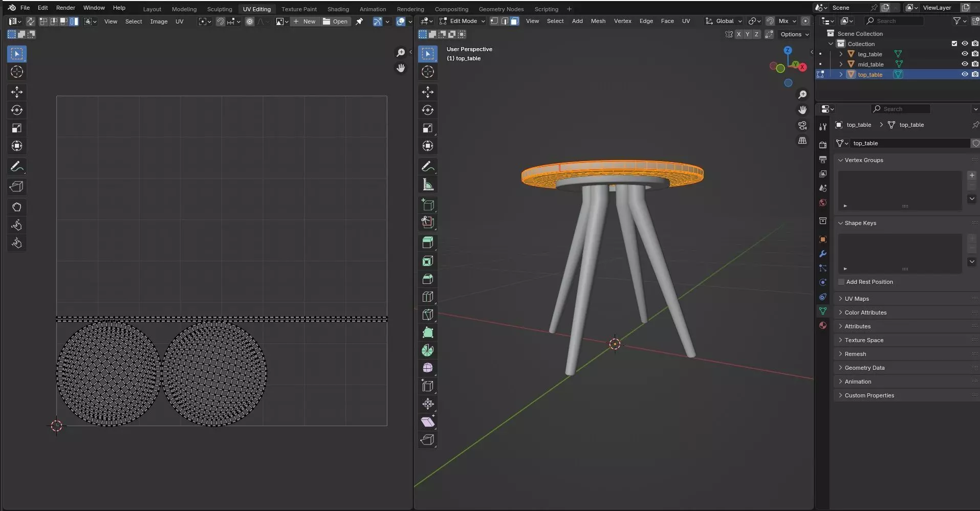980x511 pixels.
Task: Open the Global transform orientation dropdown
Action: pos(724,21)
